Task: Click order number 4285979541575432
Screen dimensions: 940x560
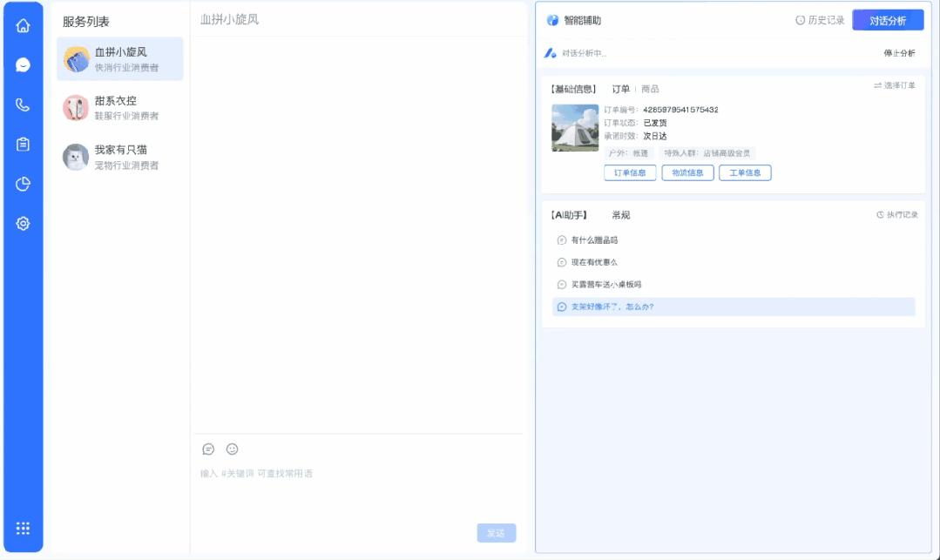Action: pos(680,110)
